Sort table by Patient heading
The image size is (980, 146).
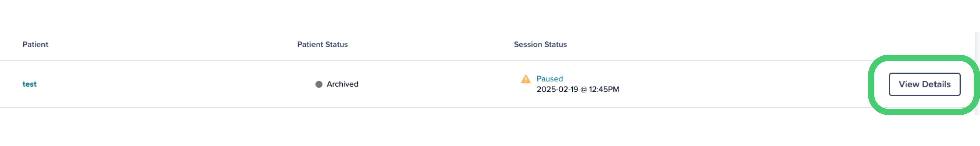click(x=35, y=44)
